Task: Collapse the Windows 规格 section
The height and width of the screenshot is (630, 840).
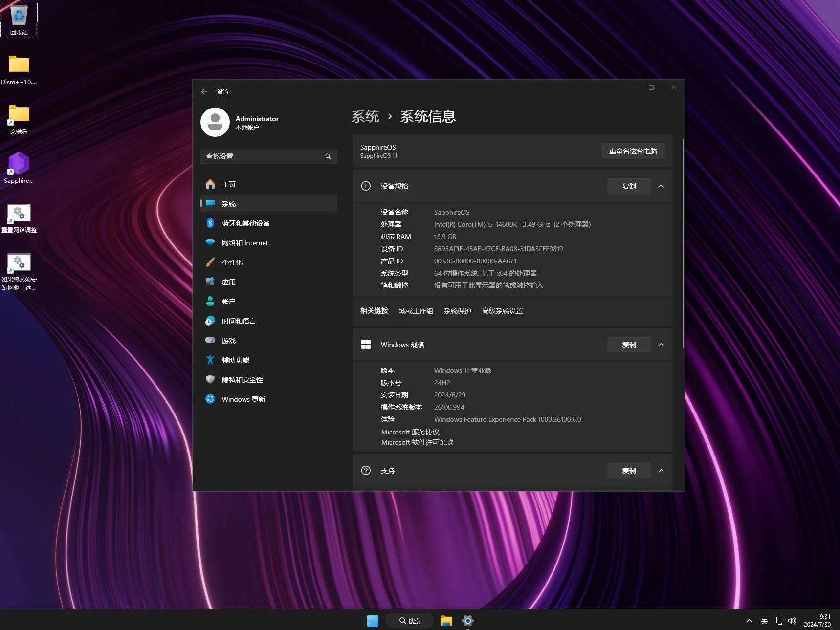Action: click(x=661, y=344)
